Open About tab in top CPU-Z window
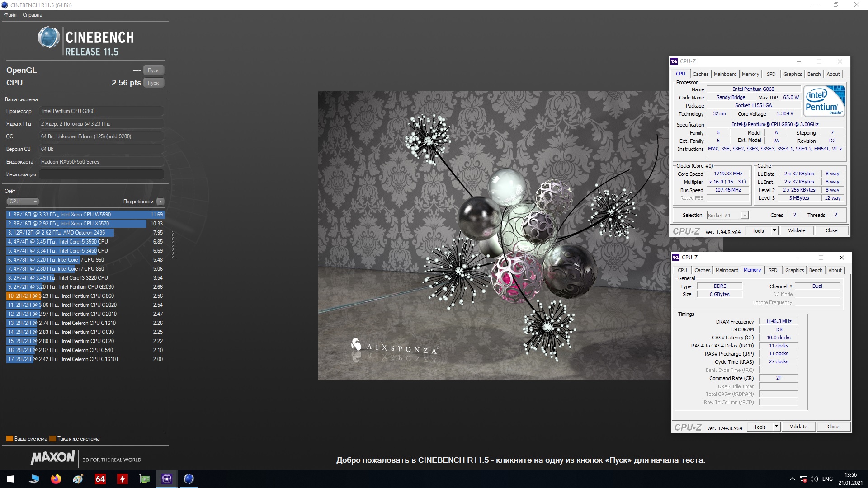Screen dimensions: 868x488 [833, 74]
